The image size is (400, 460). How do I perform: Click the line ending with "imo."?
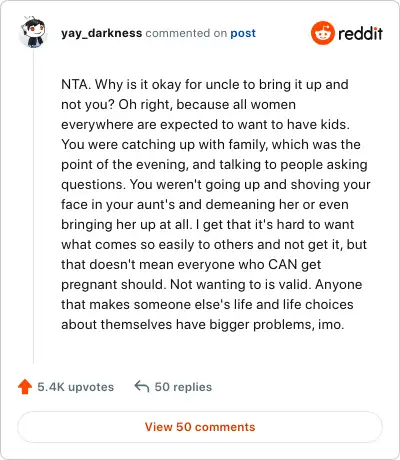(203, 324)
